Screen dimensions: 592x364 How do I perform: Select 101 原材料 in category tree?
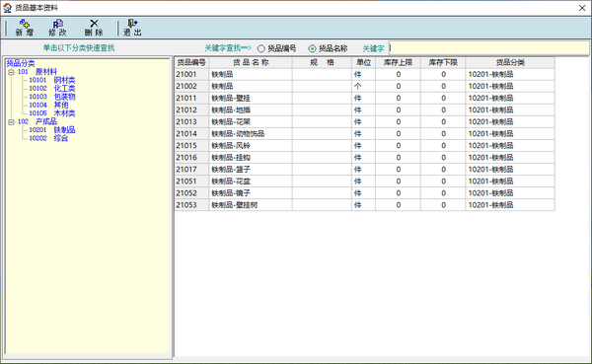point(37,71)
